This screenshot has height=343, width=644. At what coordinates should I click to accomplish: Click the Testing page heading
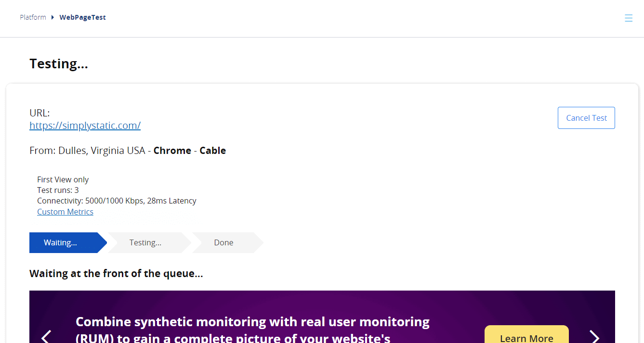click(x=59, y=63)
